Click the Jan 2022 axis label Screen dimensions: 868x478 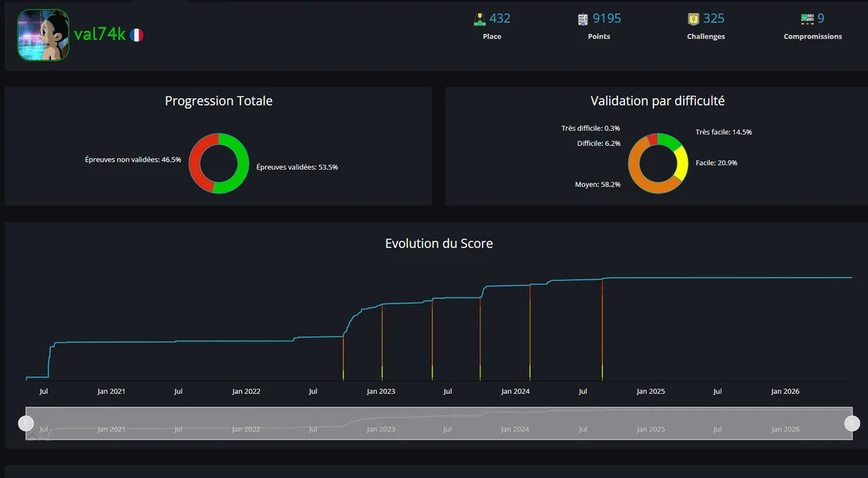[246, 392]
